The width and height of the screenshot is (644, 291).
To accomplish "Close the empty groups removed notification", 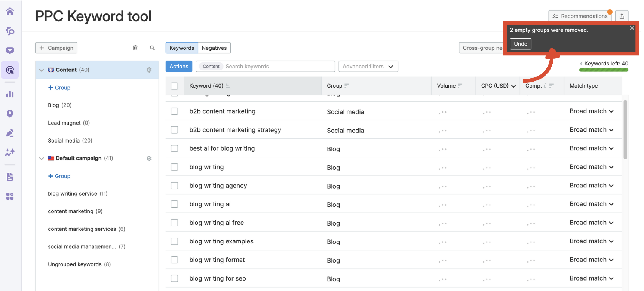I will click(x=632, y=28).
